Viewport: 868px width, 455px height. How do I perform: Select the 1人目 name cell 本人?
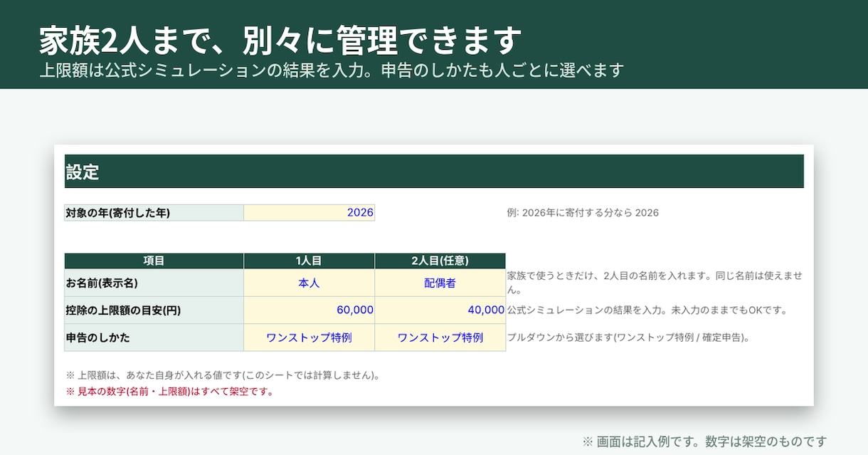[x=309, y=283]
